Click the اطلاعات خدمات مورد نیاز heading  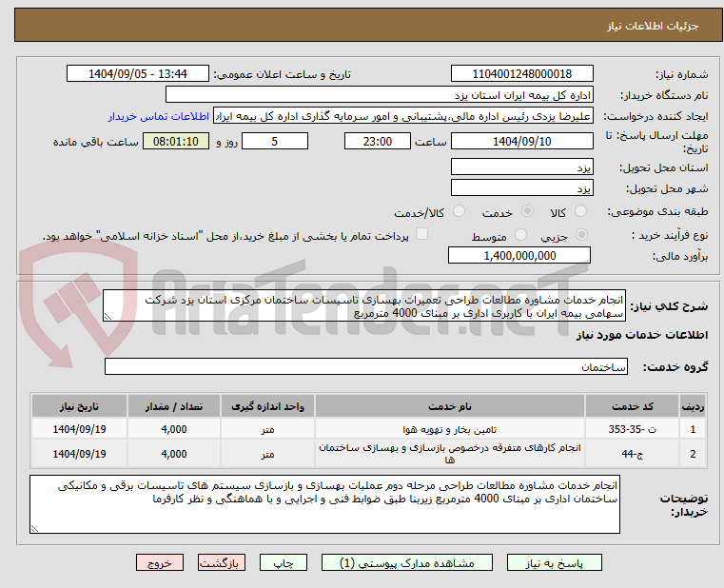tap(642, 335)
